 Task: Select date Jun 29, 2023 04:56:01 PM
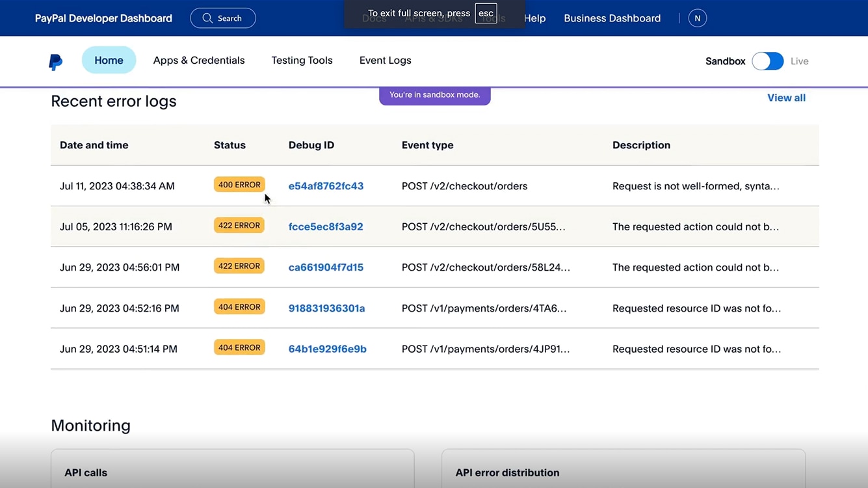[120, 267]
